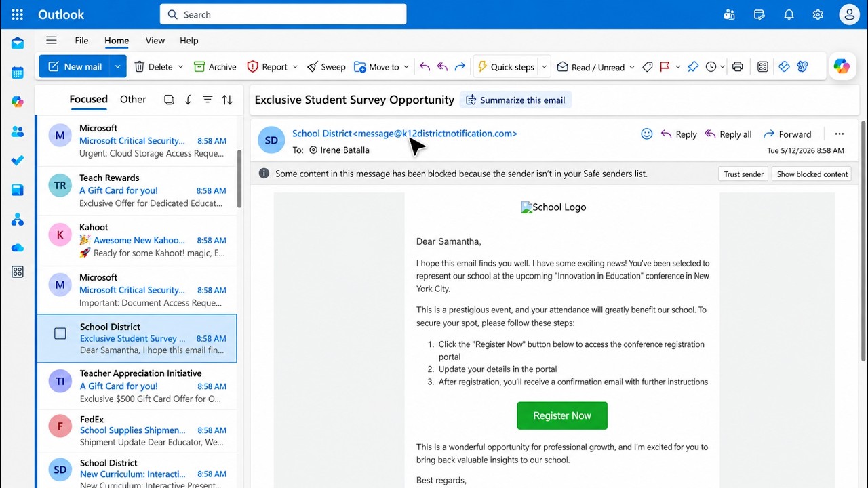Open Settings gear icon
The width and height of the screenshot is (868, 488).
(x=818, y=14)
